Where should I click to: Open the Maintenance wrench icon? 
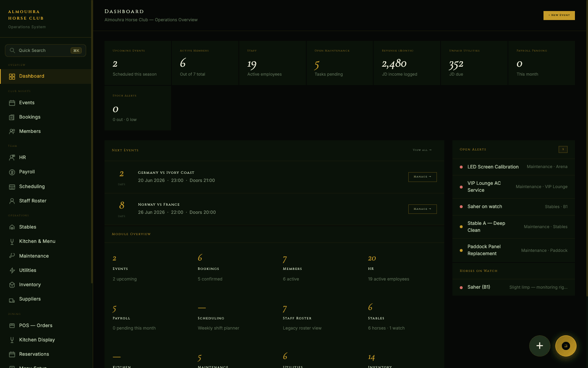pos(12,256)
